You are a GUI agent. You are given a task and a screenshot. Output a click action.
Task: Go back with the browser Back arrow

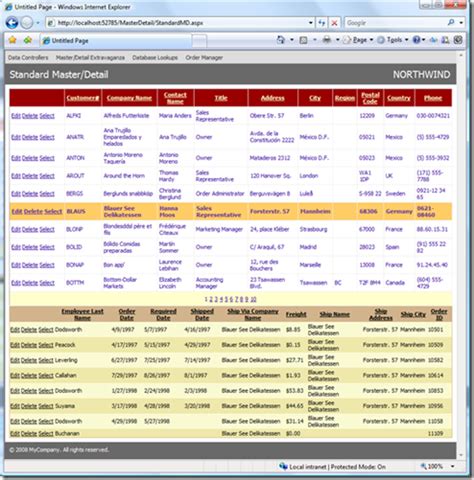pyautogui.click(x=12, y=23)
